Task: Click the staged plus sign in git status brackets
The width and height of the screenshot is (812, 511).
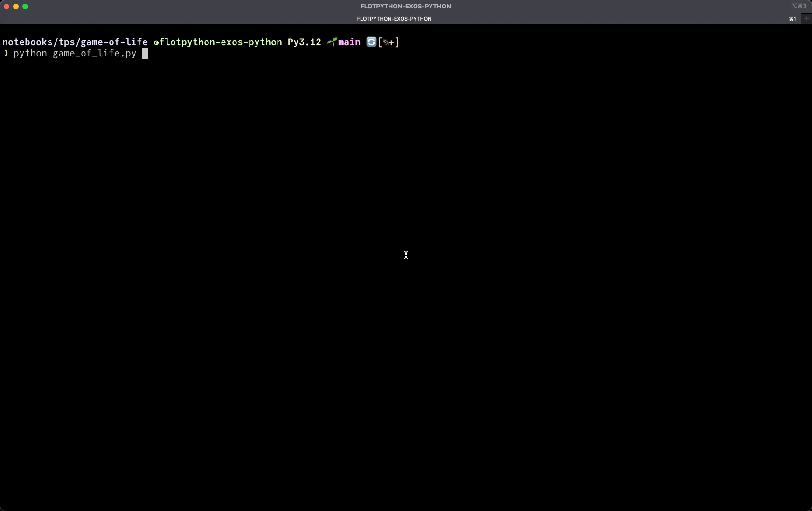Action: click(392, 42)
